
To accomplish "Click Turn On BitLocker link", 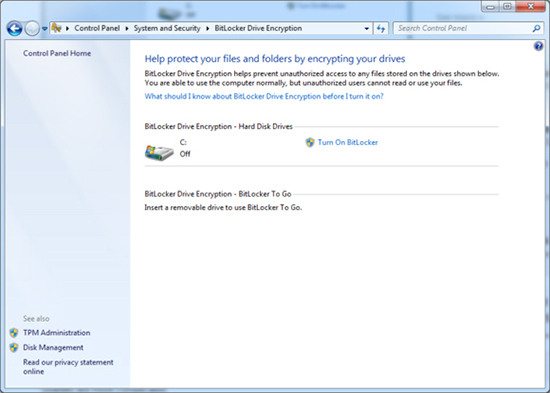I will tap(348, 142).
